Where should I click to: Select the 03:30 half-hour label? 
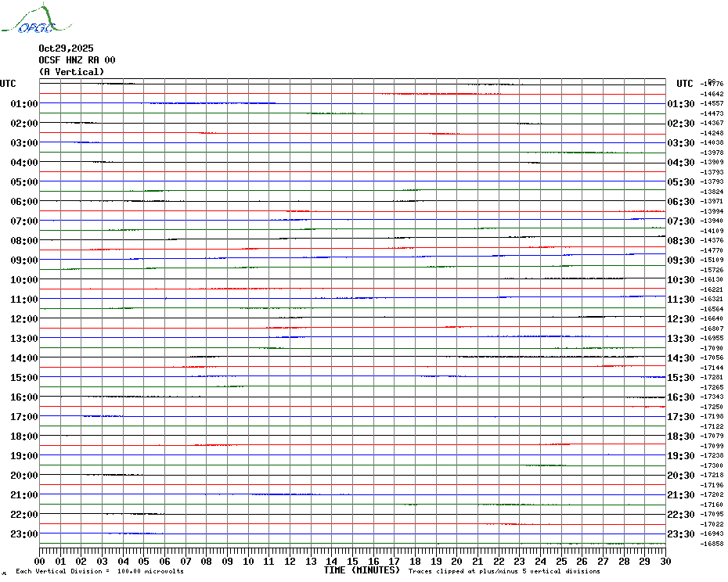tap(681, 143)
